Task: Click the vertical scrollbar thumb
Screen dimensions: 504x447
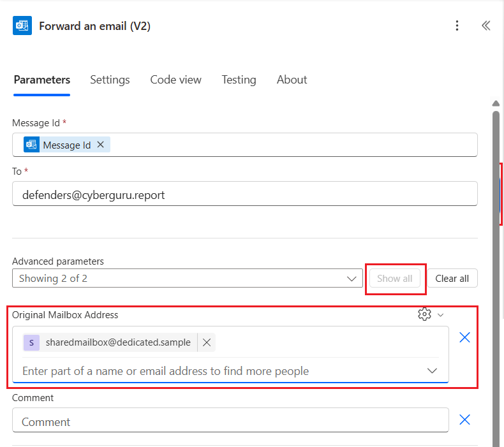Action: tap(496, 279)
